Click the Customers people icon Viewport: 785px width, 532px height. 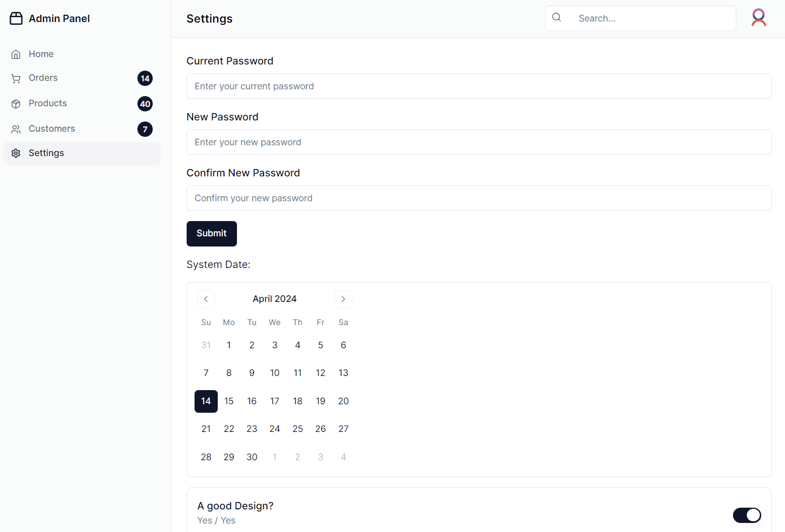point(16,129)
